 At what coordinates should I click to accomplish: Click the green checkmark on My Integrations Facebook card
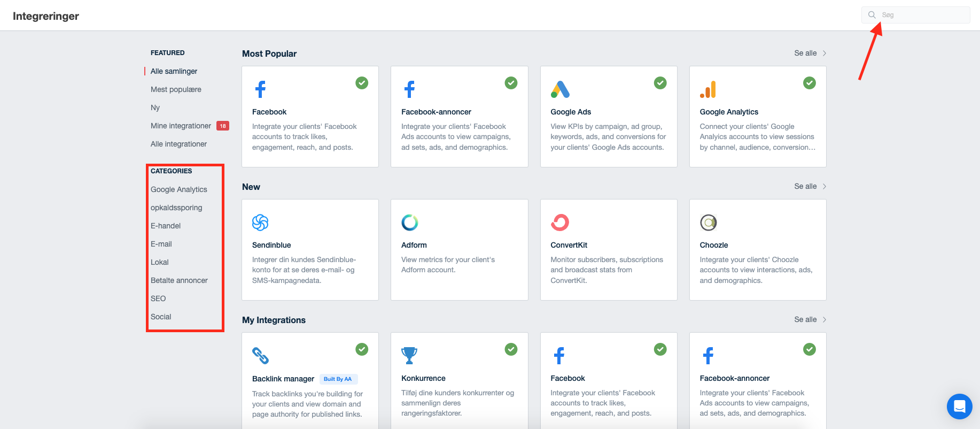(660, 349)
